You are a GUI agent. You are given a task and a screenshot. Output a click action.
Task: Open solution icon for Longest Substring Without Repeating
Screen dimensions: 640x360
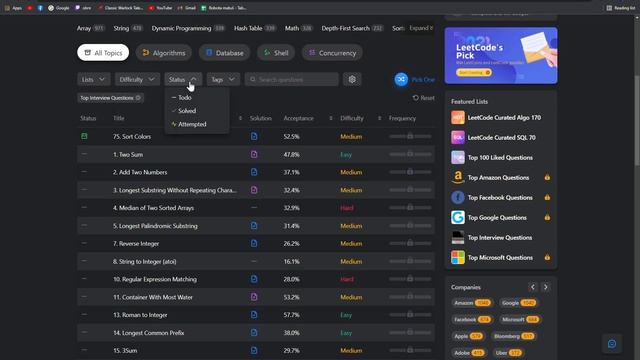click(254, 190)
